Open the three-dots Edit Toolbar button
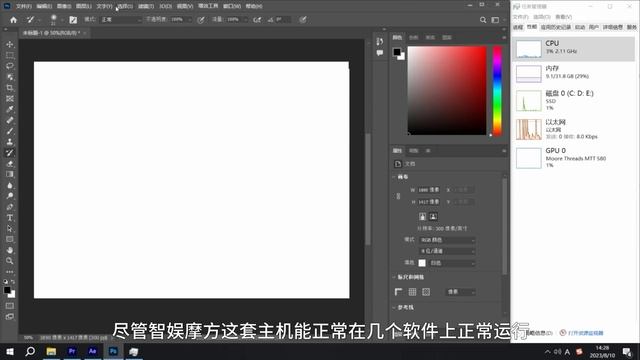The height and width of the screenshot is (360, 640). [x=10, y=272]
